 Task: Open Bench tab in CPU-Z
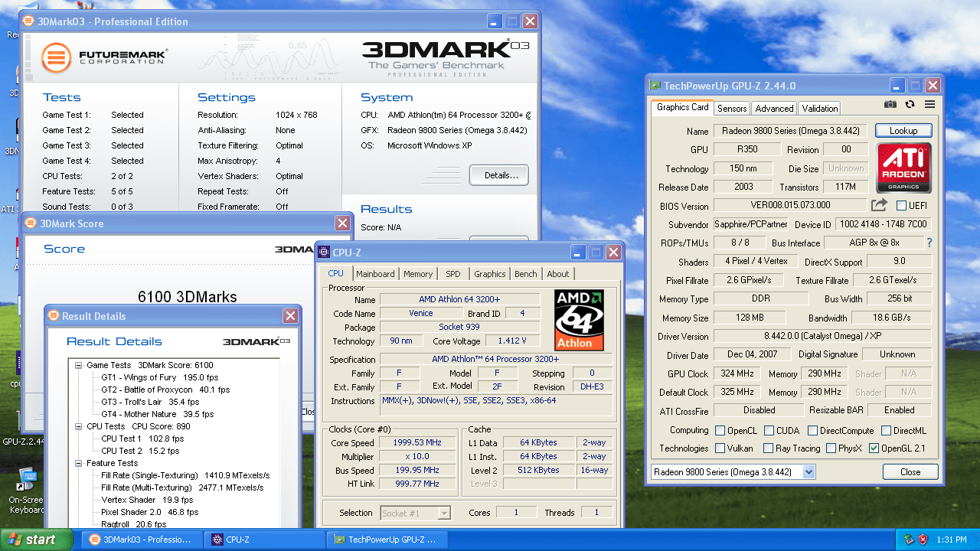[526, 274]
